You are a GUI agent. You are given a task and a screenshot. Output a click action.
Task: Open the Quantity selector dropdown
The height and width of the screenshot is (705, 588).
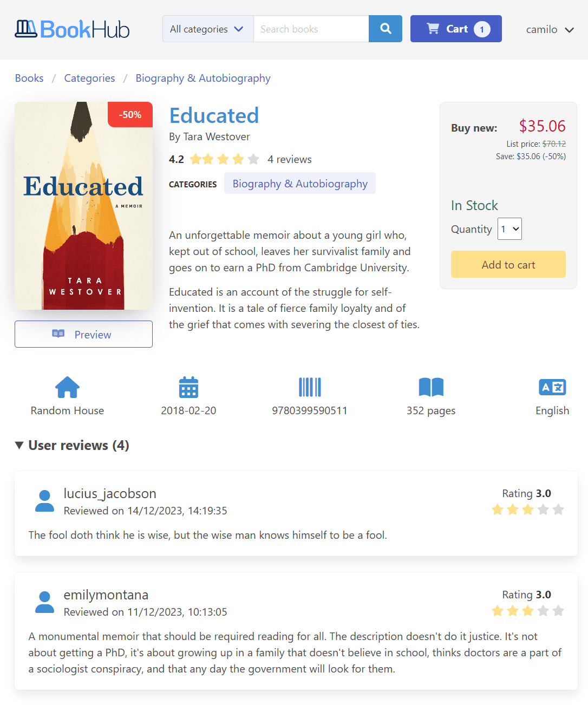click(x=509, y=229)
